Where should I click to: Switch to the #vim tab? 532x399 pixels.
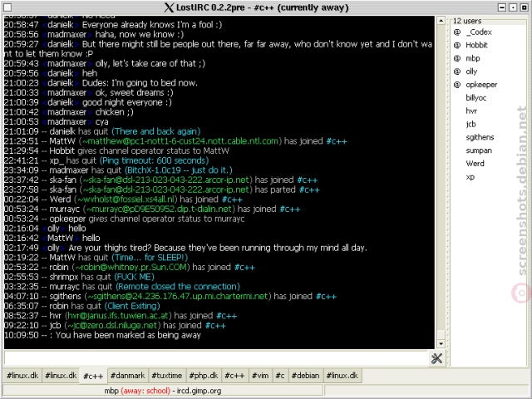pos(260,376)
